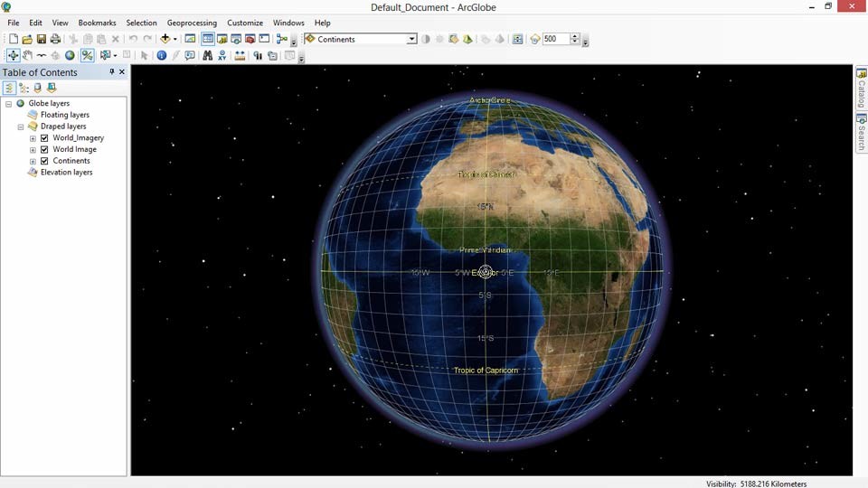Launch the ModelBuilder icon

[x=282, y=39]
